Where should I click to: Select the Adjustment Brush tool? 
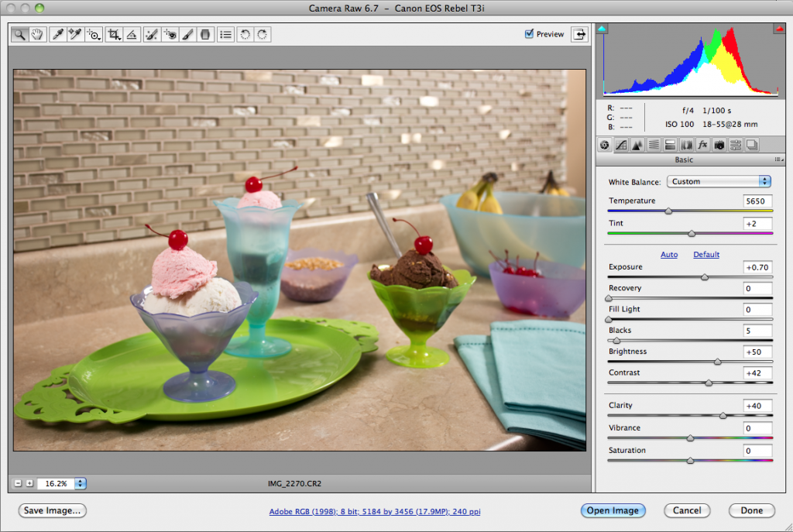coord(187,34)
